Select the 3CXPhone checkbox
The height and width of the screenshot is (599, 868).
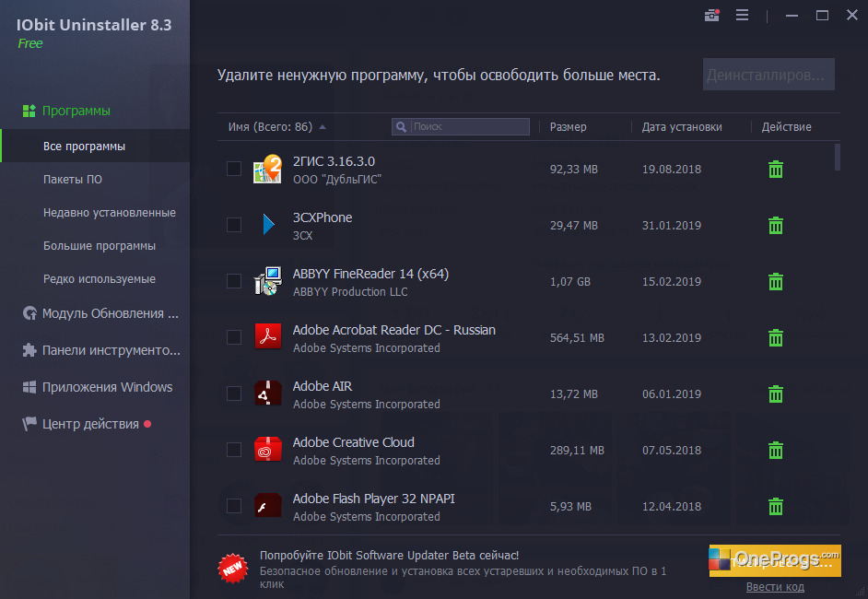(234, 225)
